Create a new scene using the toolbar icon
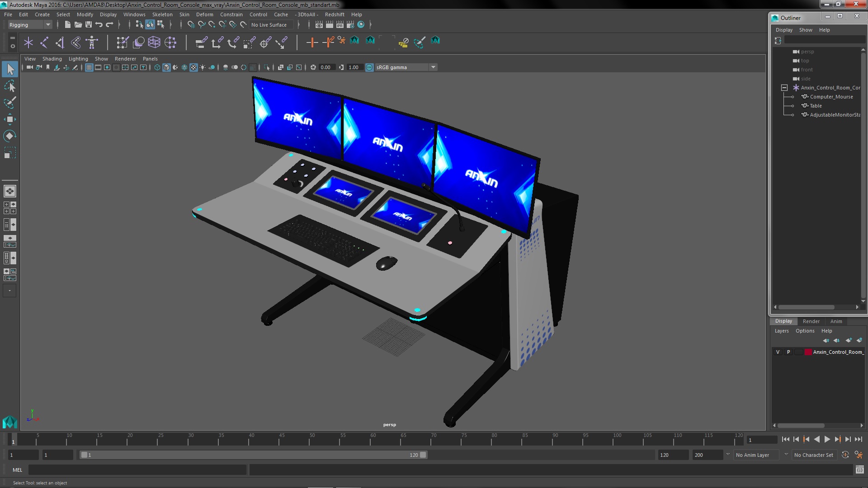The height and width of the screenshot is (488, 868). click(x=67, y=24)
